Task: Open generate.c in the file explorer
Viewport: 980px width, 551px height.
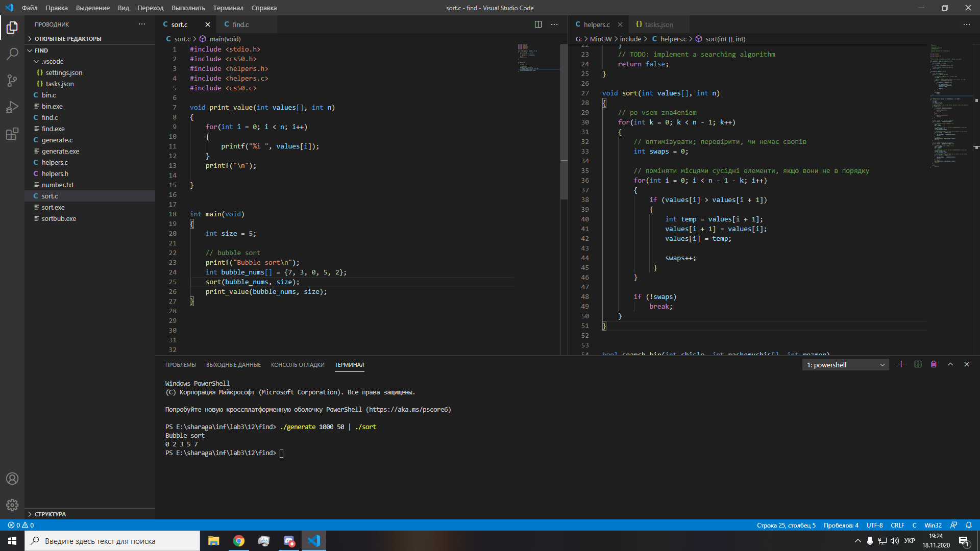Action: click(90, 140)
